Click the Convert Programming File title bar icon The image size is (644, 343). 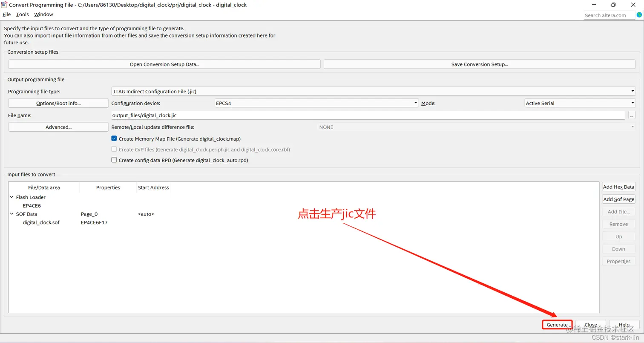coord(4,5)
